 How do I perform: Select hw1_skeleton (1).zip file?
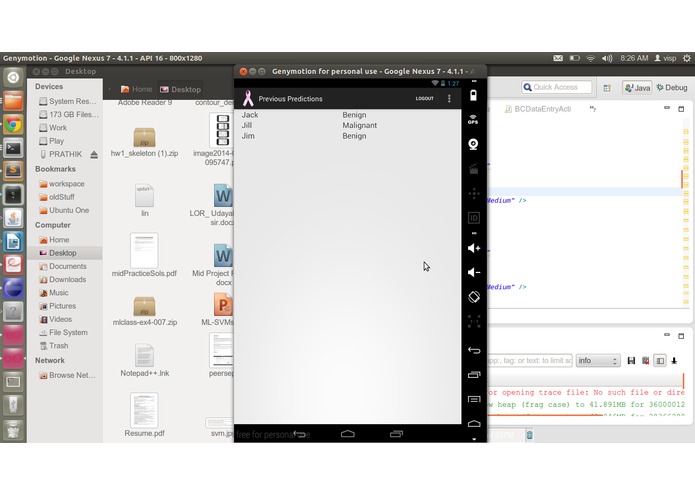coord(144,143)
